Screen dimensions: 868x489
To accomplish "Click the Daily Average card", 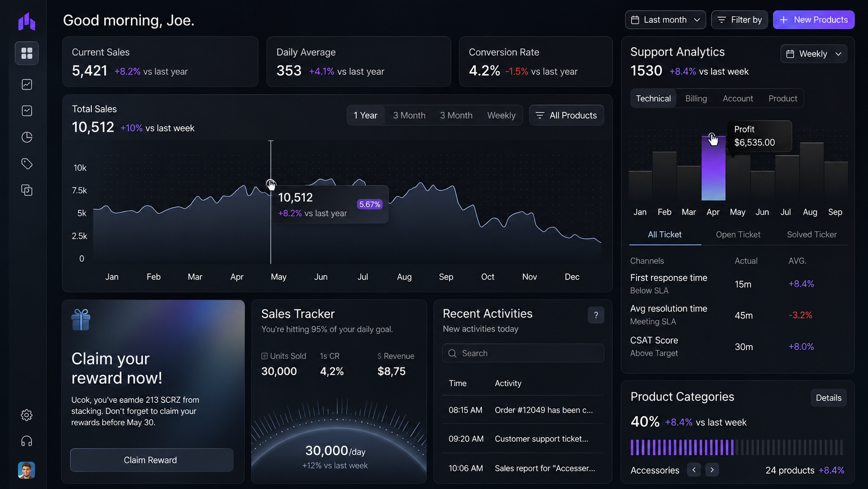I will [359, 61].
